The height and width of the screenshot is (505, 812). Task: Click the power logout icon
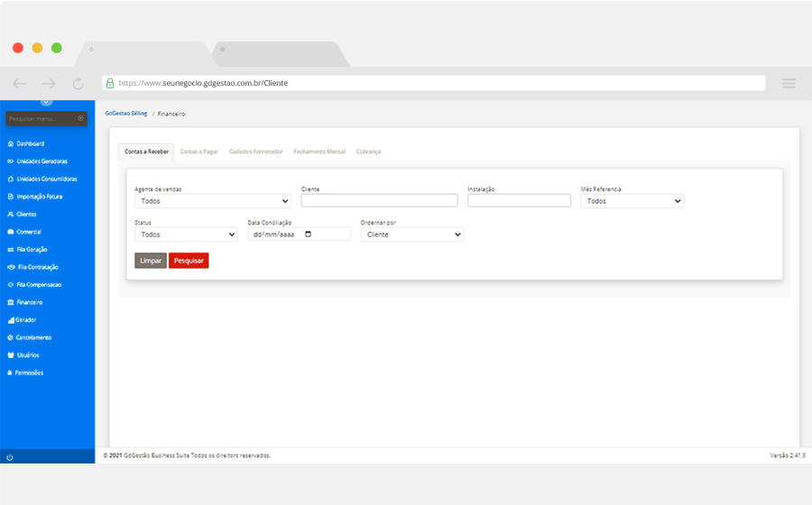[x=9, y=457]
